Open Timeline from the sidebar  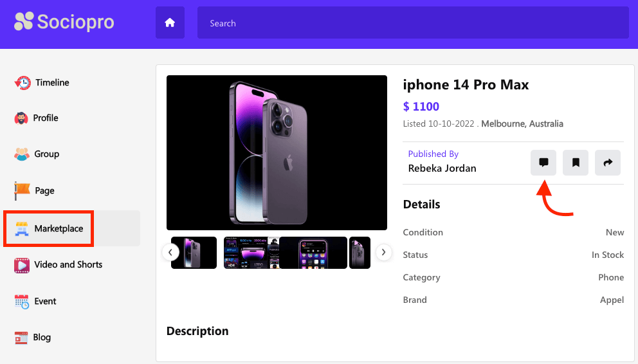[x=52, y=82]
